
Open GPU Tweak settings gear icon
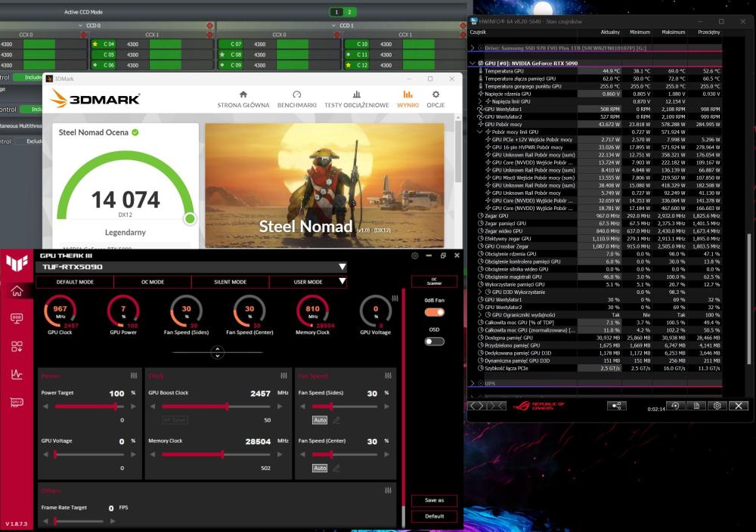[x=414, y=256]
